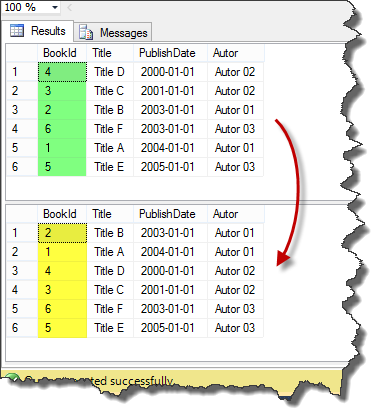This screenshot has height=420, width=386.
Task: Click Title B cell in bottom grid
Action: pos(110,233)
